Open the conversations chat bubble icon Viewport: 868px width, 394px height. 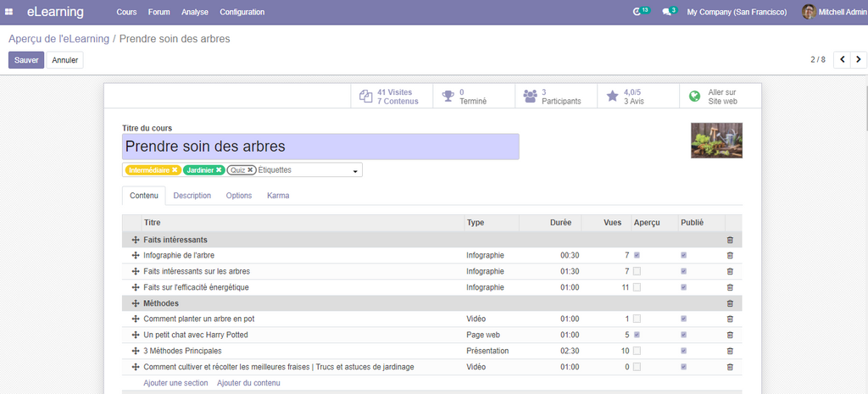[666, 12]
